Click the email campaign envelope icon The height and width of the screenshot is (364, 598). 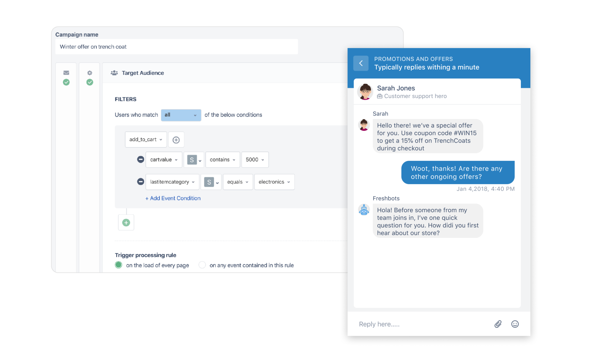66,73
